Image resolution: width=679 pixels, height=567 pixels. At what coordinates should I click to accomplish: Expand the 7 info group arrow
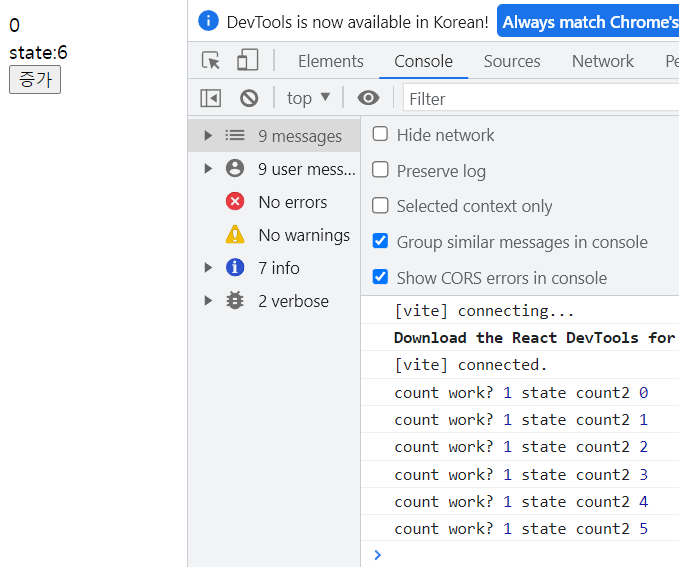click(x=208, y=267)
